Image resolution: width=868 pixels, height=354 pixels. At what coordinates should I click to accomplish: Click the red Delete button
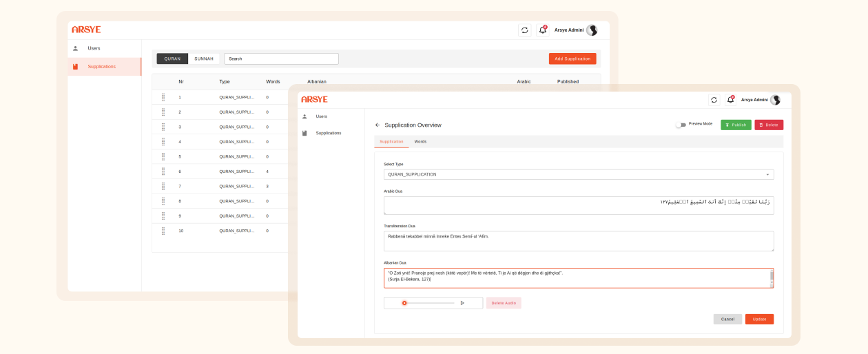click(x=769, y=125)
